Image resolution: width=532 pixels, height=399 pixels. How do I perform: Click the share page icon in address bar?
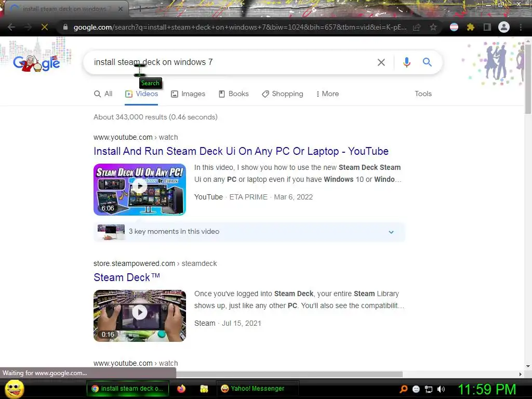click(417, 27)
